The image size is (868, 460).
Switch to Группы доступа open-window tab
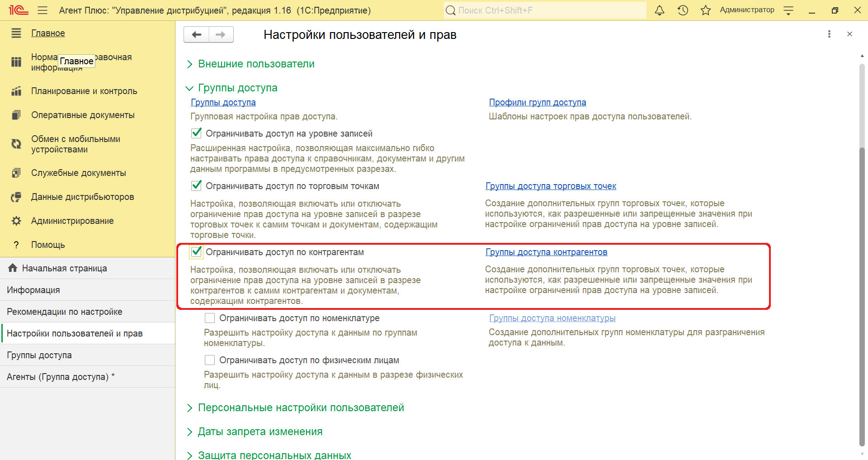point(88,355)
